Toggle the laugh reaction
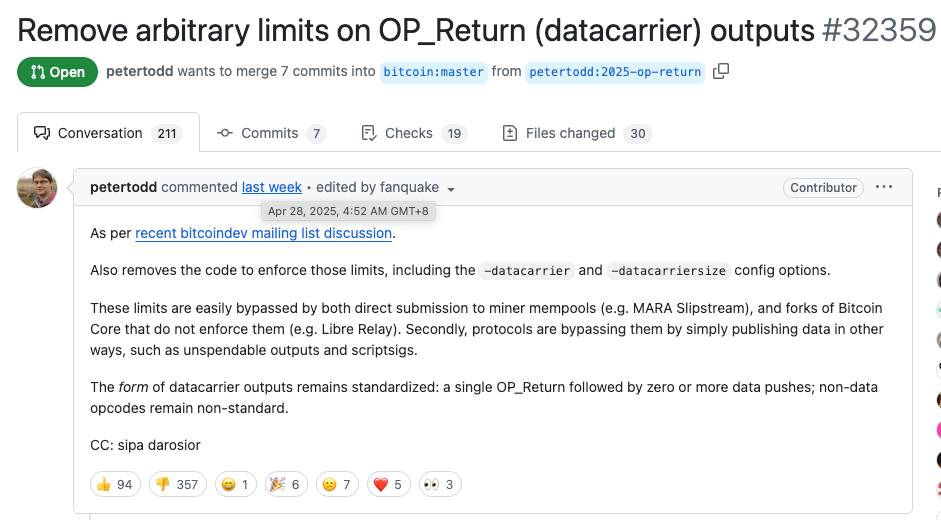Screen dimensions: 941x520 coord(235,485)
